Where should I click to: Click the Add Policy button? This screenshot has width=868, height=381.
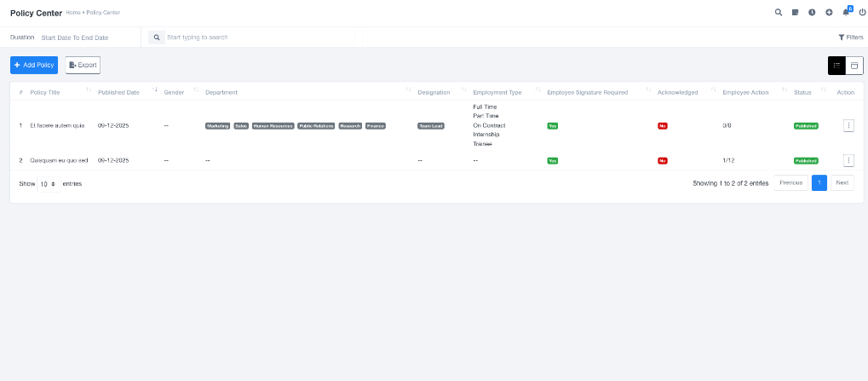(34, 65)
